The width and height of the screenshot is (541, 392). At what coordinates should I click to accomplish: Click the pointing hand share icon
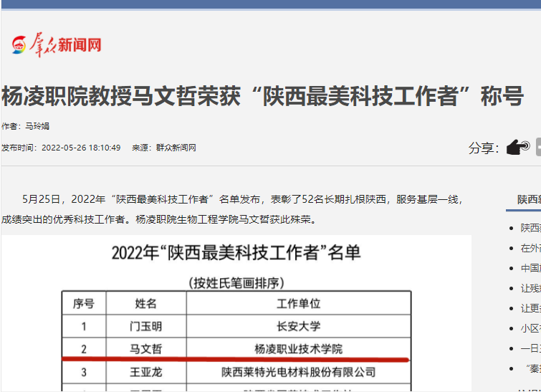point(517,147)
